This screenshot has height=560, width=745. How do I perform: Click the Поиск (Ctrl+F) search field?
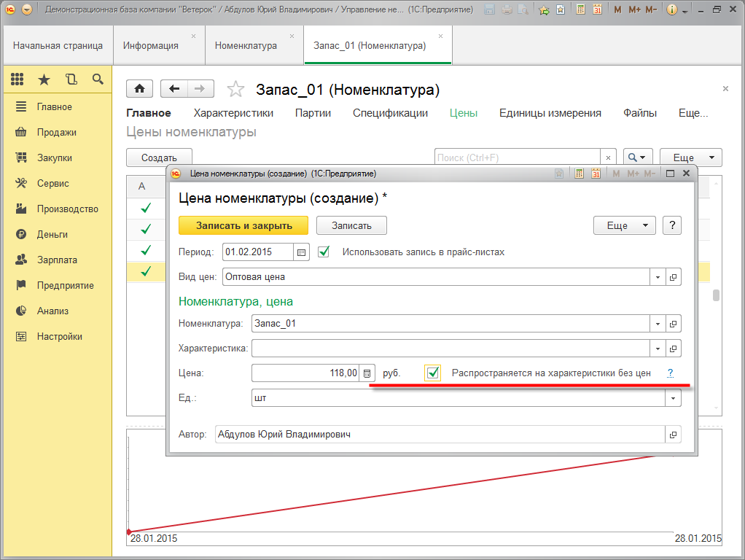(x=518, y=157)
